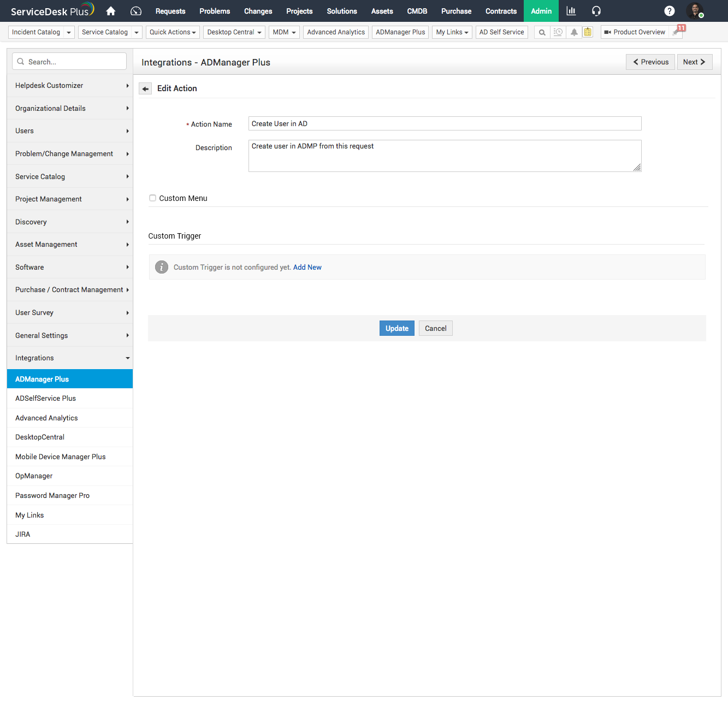The image size is (728, 706).
Task: Expand the Asset Management section
Action: pyautogui.click(x=70, y=244)
